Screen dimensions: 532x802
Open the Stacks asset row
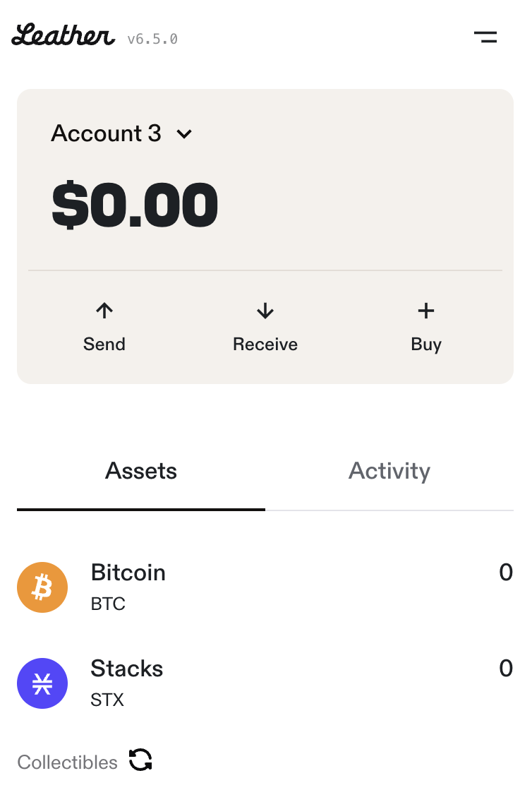tap(265, 683)
